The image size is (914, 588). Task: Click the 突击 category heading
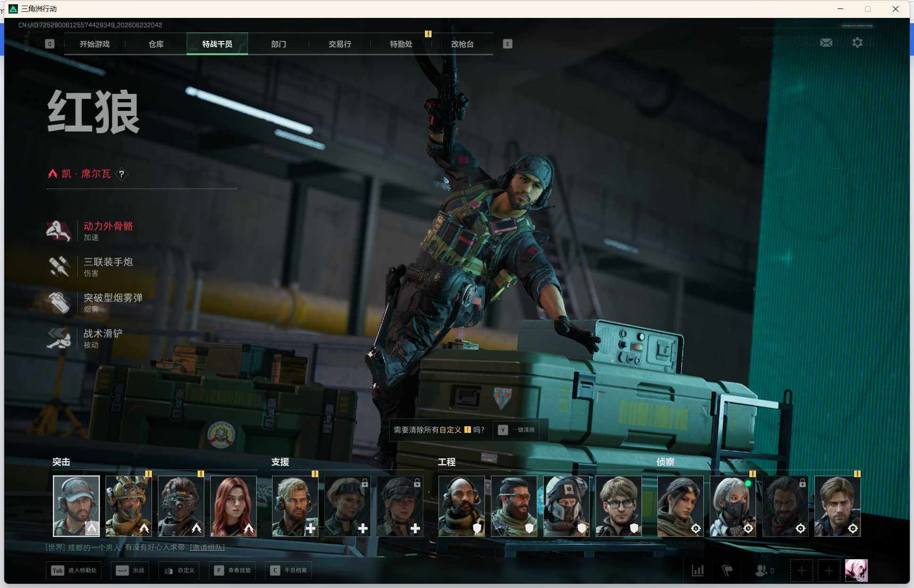61,462
